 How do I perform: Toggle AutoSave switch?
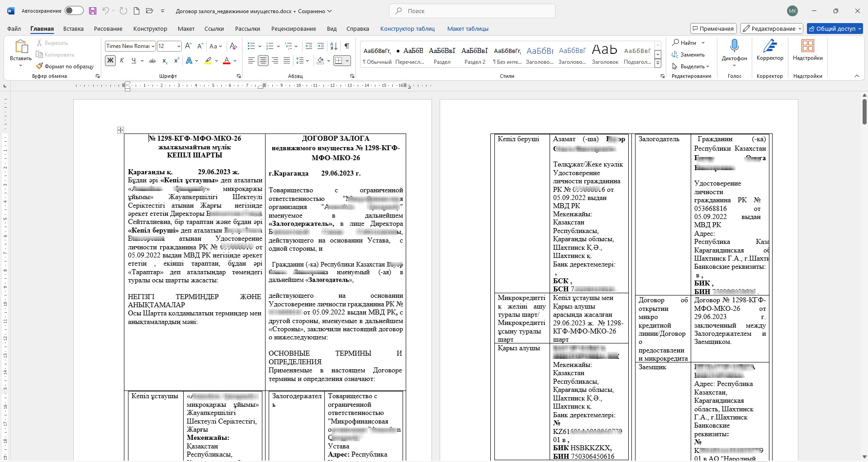click(x=74, y=11)
